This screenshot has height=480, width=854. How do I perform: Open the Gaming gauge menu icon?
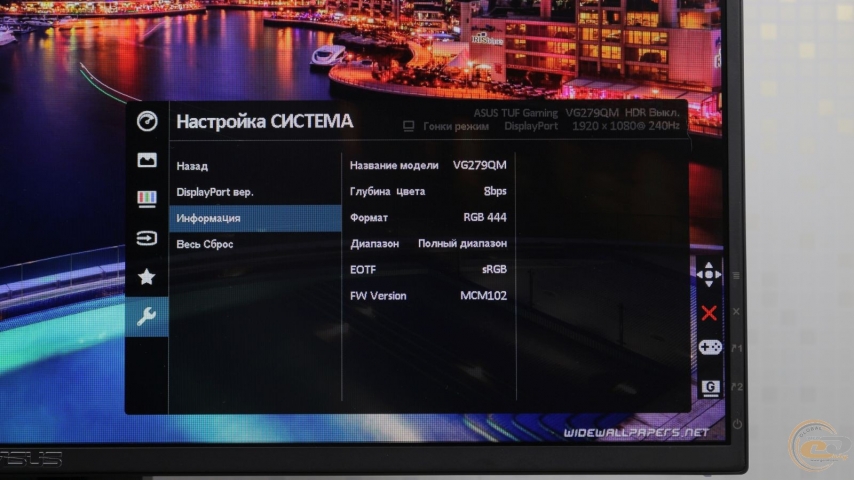[x=147, y=121]
